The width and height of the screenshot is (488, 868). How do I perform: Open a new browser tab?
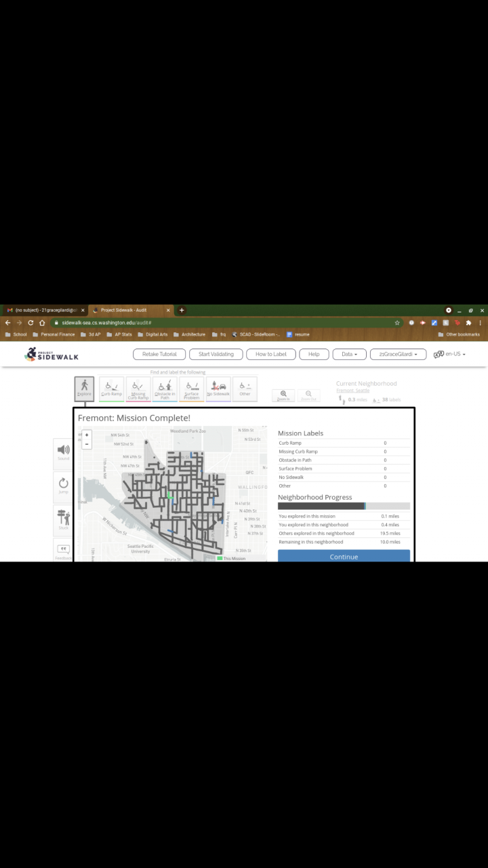[x=182, y=310]
